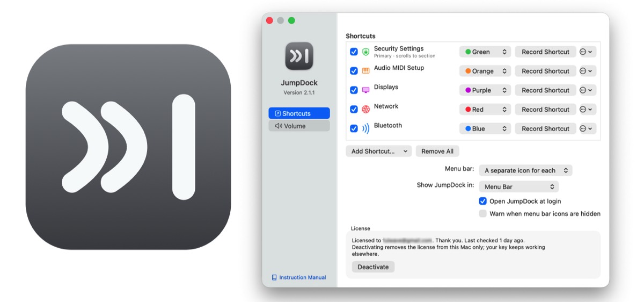Click 'Primary · scrolls to section' subtitle

pos(405,56)
